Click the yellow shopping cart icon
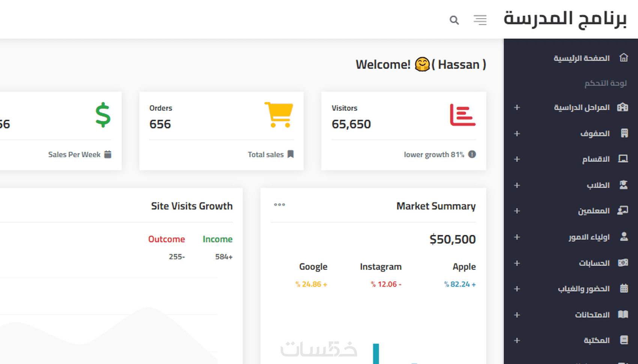The image size is (638, 364). (x=279, y=114)
